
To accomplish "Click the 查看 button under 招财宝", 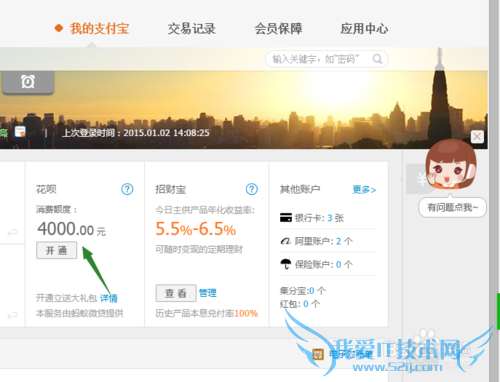I will (176, 293).
